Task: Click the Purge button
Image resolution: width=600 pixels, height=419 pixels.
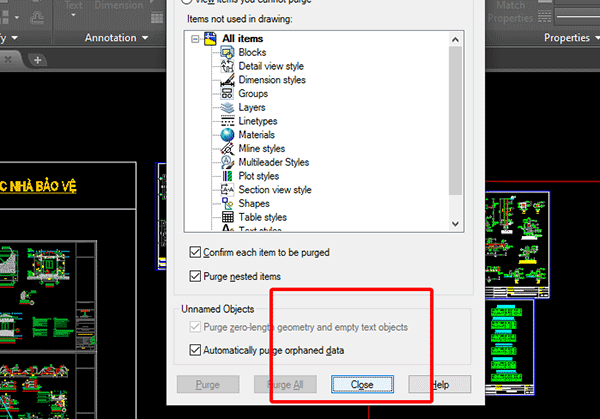Action: tap(208, 384)
